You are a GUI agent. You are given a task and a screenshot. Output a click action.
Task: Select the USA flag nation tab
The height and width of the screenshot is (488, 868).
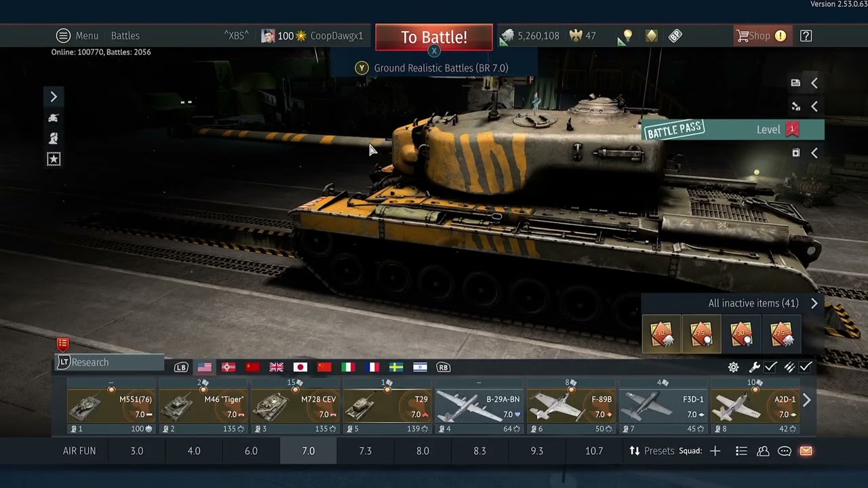point(205,367)
